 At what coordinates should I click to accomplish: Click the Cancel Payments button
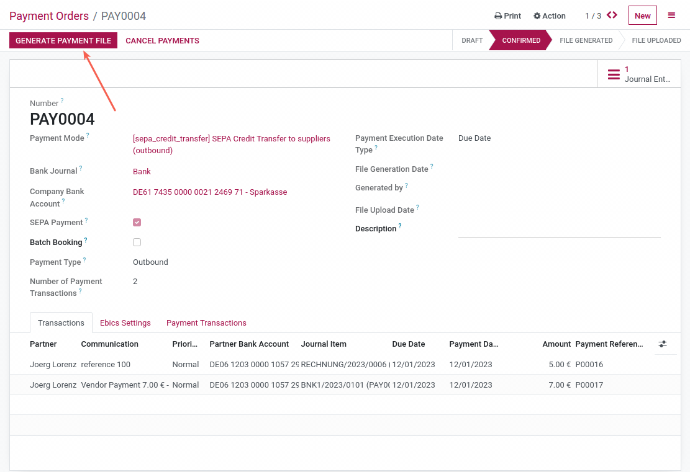point(162,40)
